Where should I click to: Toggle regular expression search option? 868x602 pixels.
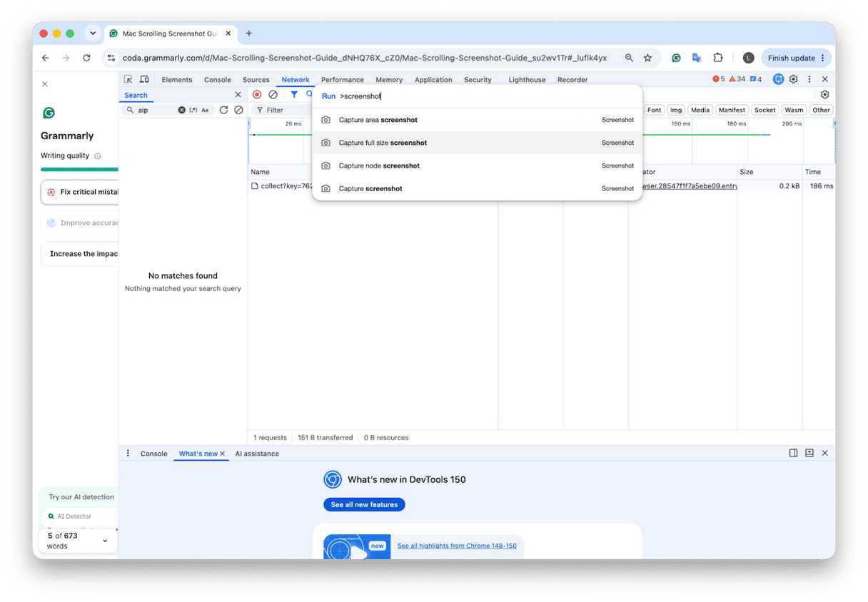[x=193, y=111]
